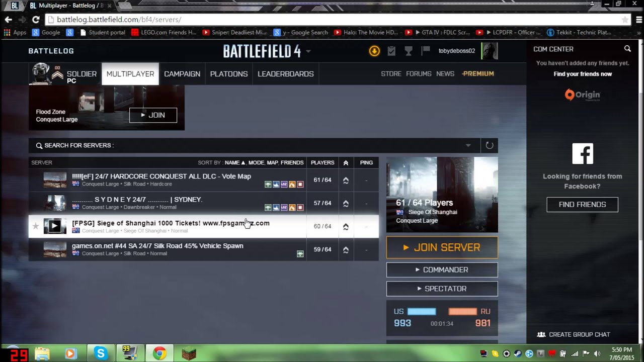The width and height of the screenshot is (644, 362).
Task: Open the Premium link
Action: pos(478,73)
